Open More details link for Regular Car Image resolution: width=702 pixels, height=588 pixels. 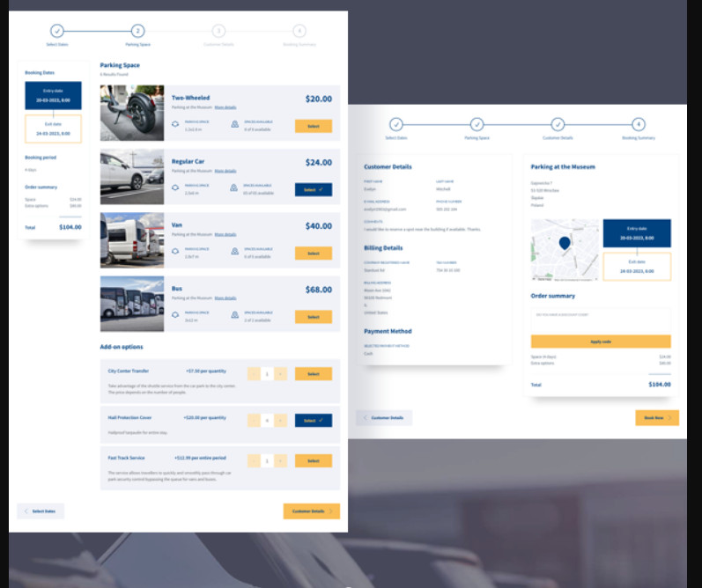(x=225, y=171)
